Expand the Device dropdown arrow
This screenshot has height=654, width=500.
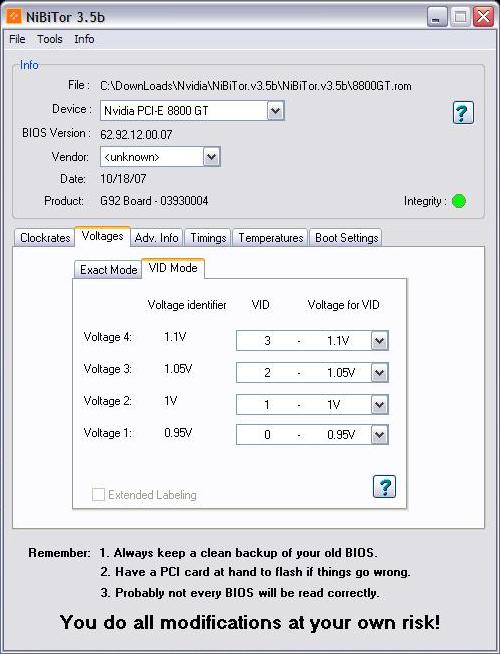pyautogui.click(x=275, y=111)
